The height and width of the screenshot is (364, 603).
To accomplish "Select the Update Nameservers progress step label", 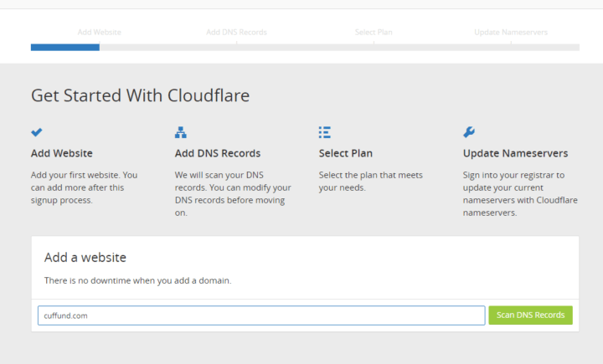I will [x=511, y=33].
